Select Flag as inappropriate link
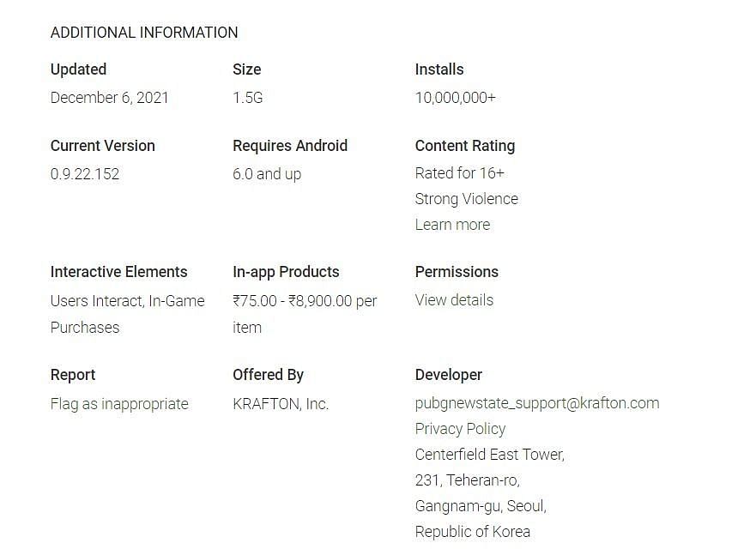 tap(119, 404)
